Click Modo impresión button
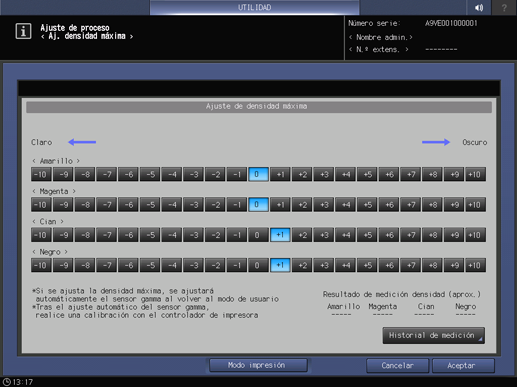The height and width of the screenshot is (387, 517). point(258,365)
